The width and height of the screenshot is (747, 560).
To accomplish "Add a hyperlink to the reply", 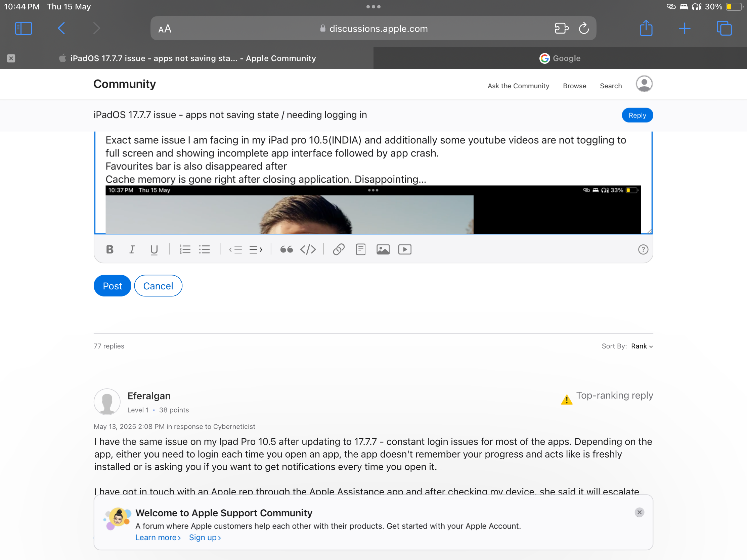I will tap(338, 249).
